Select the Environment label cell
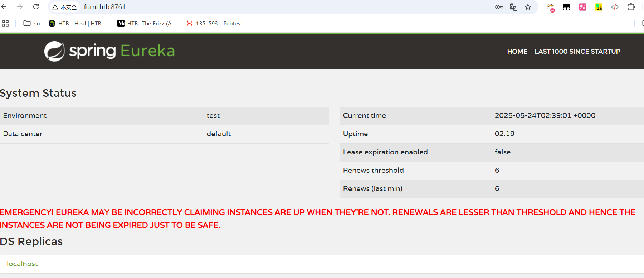The image size is (644, 278). point(25,116)
